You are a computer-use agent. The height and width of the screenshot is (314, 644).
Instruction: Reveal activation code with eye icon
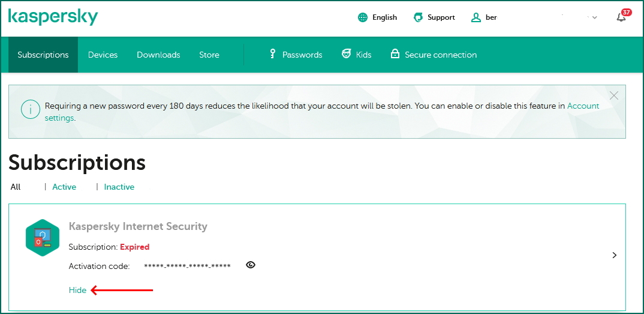[251, 265]
